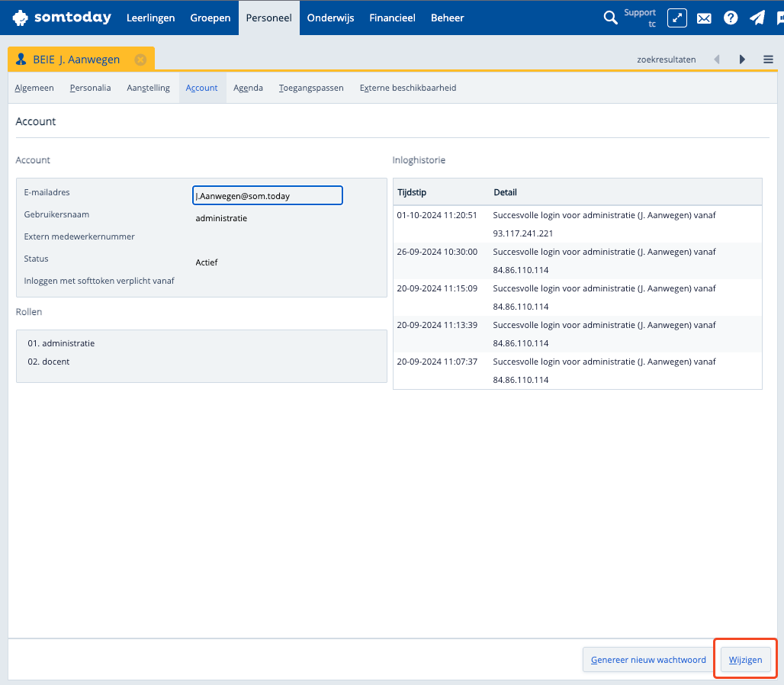Click the Somtoday logo
The height and width of the screenshot is (685, 784).
click(62, 18)
